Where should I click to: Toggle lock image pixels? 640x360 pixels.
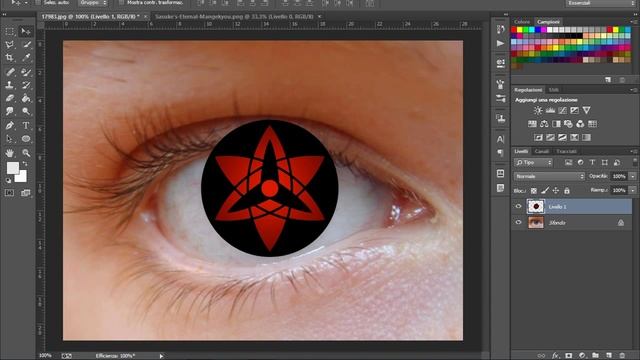[545, 191]
